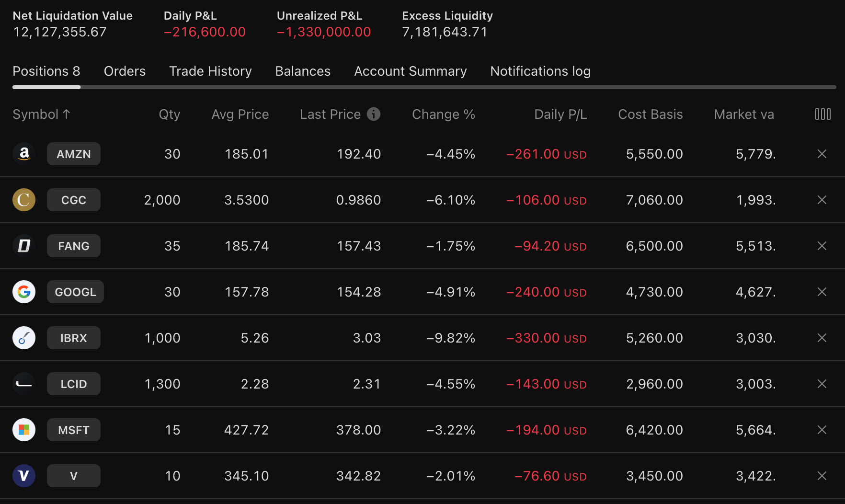Image resolution: width=845 pixels, height=504 pixels.
Task: Sort positions by the Change % column
Action: coord(443,114)
